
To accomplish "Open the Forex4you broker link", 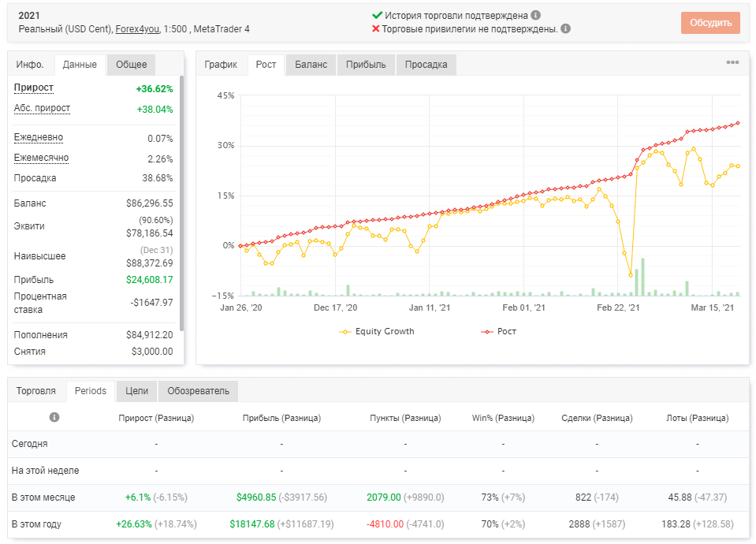I will tap(137, 29).
